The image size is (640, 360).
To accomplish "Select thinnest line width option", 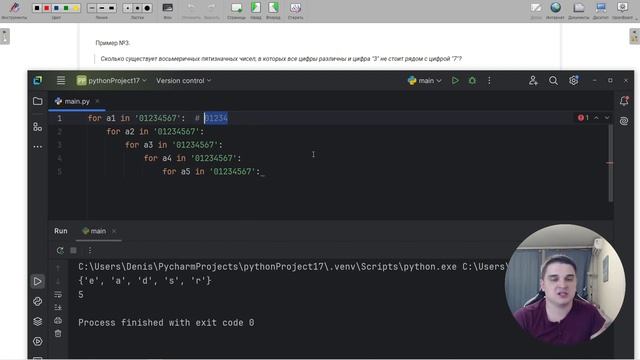I will 92,8.
